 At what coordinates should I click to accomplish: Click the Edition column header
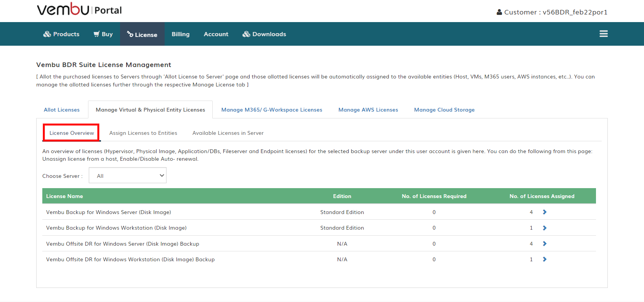(x=342, y=196)
